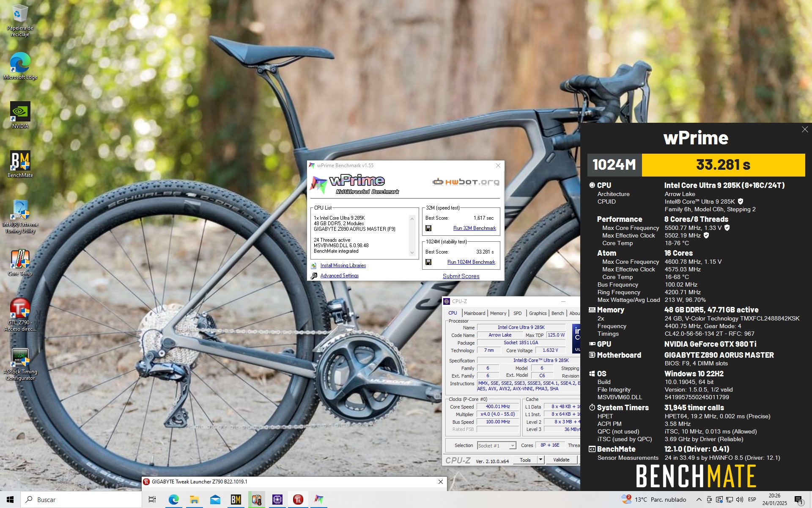The image size is (812, 508).
Task: Open the weather widget showing 13°C
Action: coord(653,500)
